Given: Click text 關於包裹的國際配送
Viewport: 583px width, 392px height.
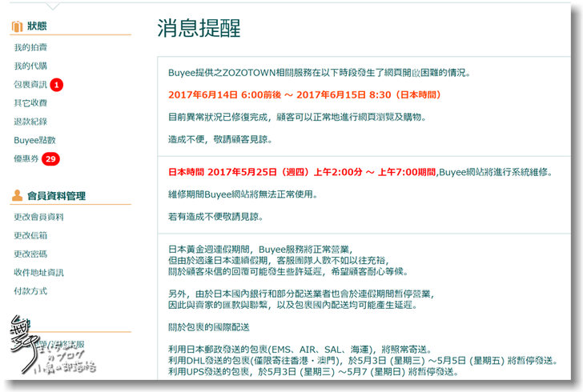Looking at the screenshot, I should tap(208, 327).
